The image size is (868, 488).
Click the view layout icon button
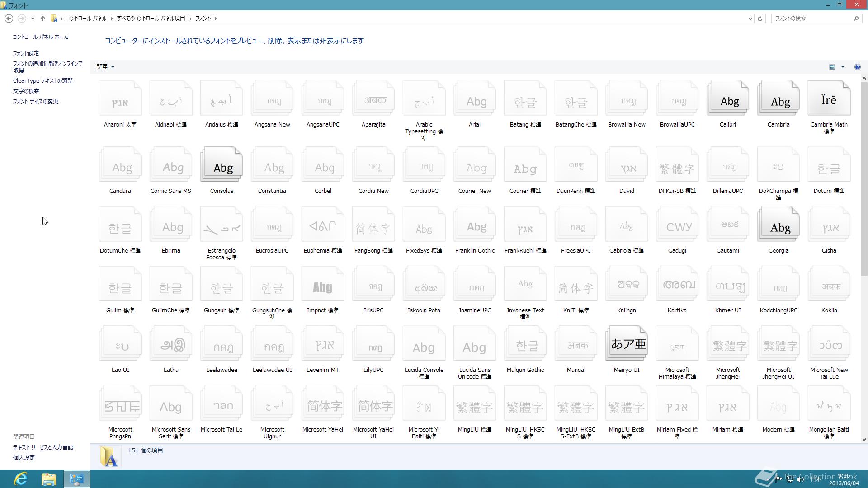coord(832,67)
